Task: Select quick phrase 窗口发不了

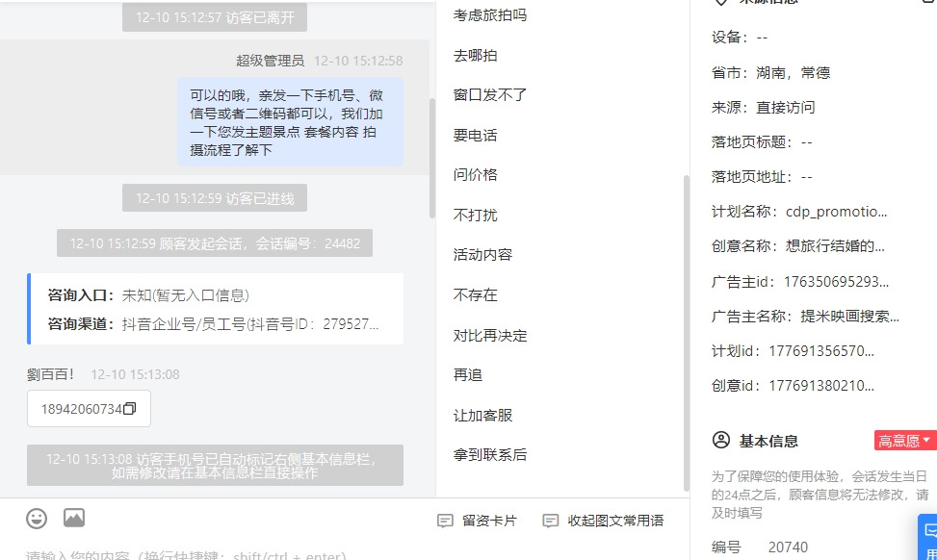Action: pos(490,95)
